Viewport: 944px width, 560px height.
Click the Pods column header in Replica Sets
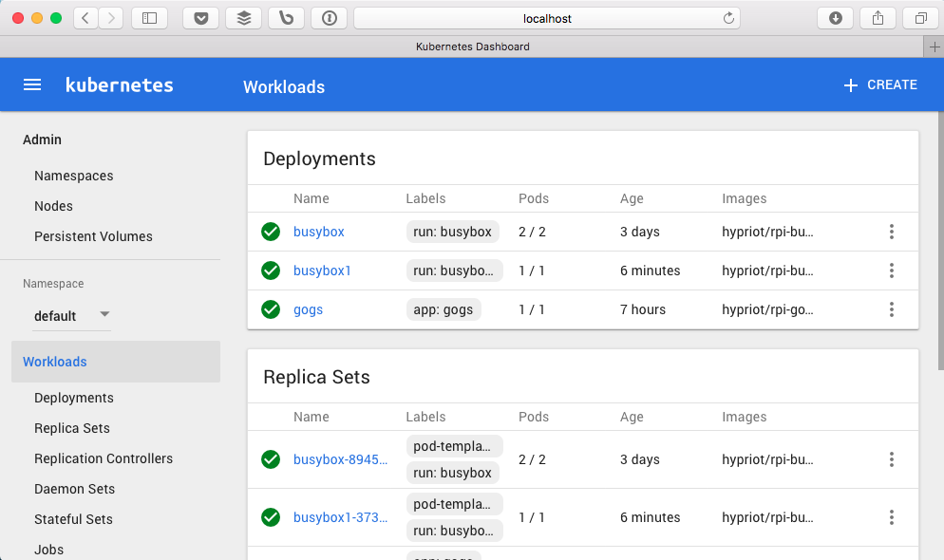pyautogui.click(x=534, y=417)
